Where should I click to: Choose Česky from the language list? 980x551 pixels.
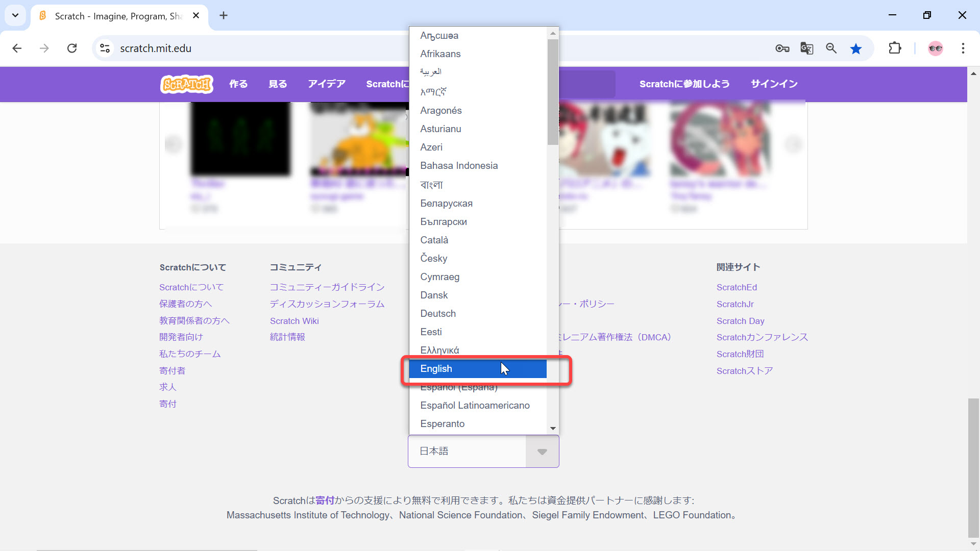click(x=478, y=259)
